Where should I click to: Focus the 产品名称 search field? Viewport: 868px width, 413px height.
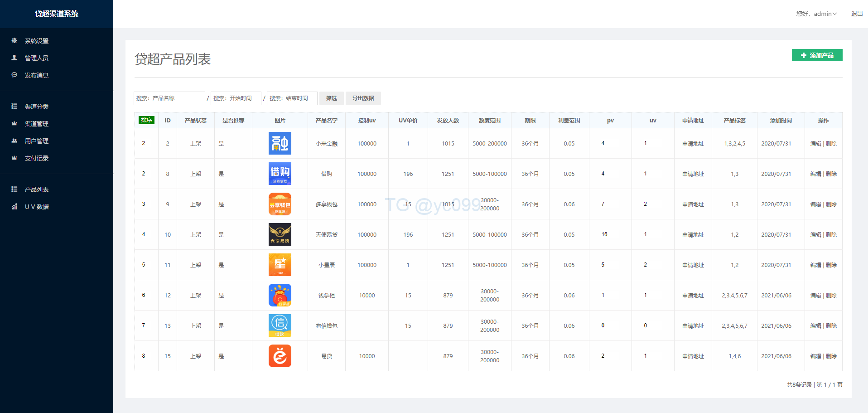pos(169,98)
